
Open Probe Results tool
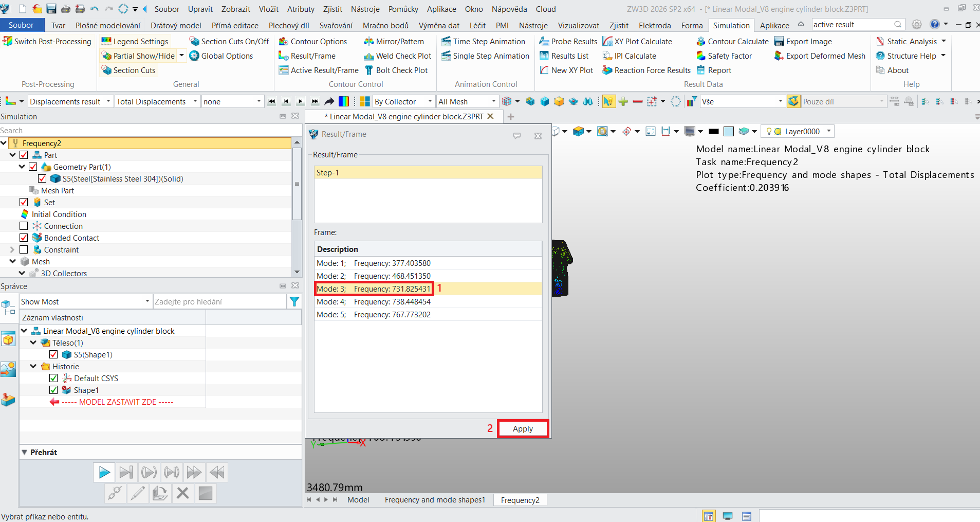coord(568,42)
